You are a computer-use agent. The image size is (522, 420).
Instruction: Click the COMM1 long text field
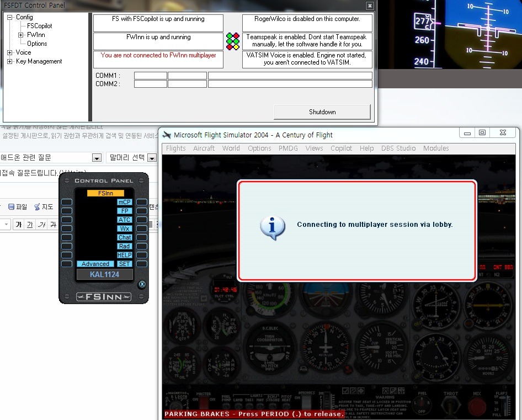[290, 76]
